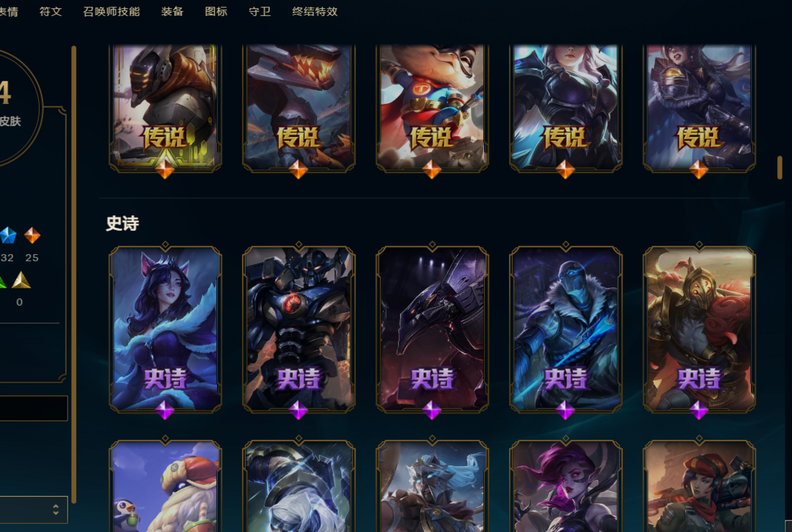Select the dark robot epic skin card
792x532 pixels.
click(x=298, y=329)
